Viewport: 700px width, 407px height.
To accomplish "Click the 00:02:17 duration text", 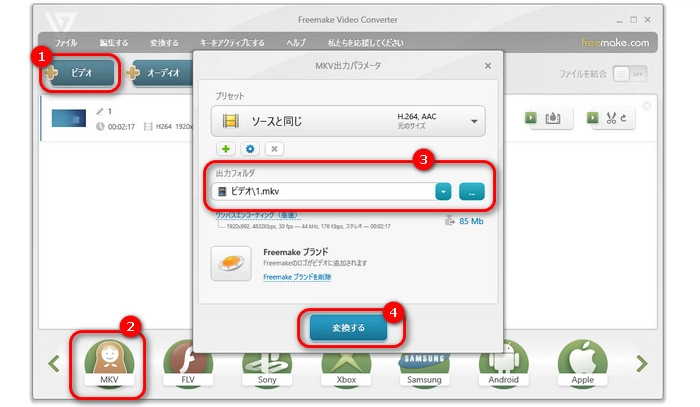I will [x=121, y=127].
